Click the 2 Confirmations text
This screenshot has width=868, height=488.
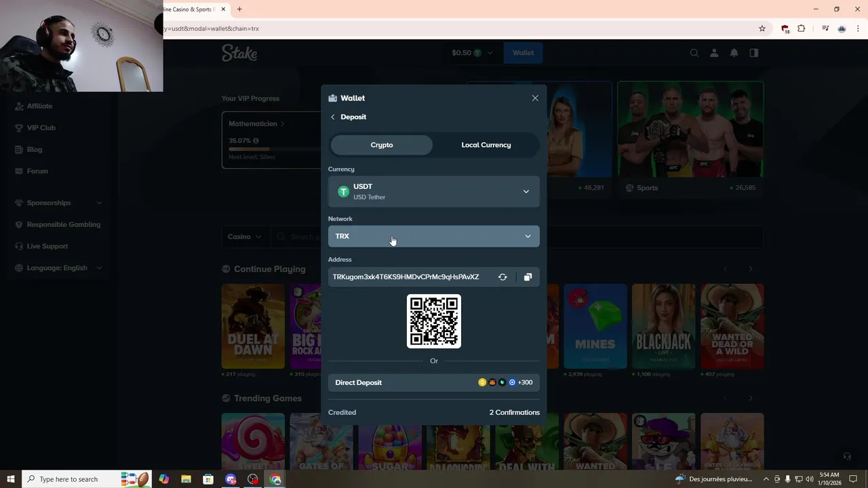[515, 412]
